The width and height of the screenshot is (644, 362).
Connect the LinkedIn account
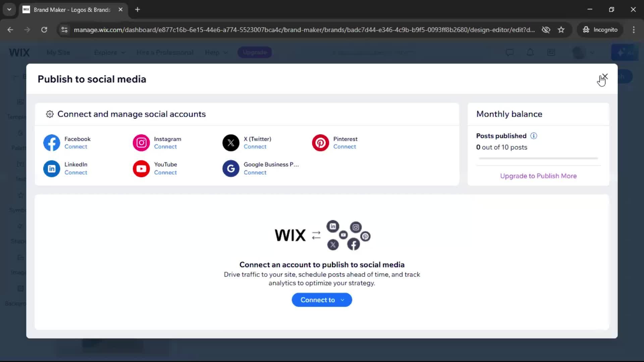coord(76,173)
